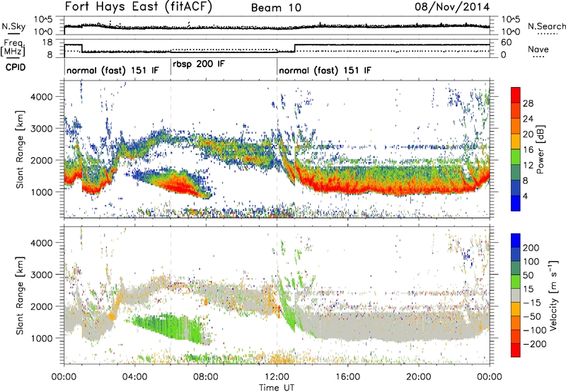Select the 'N.Sky' legend label

click(13, 26)
